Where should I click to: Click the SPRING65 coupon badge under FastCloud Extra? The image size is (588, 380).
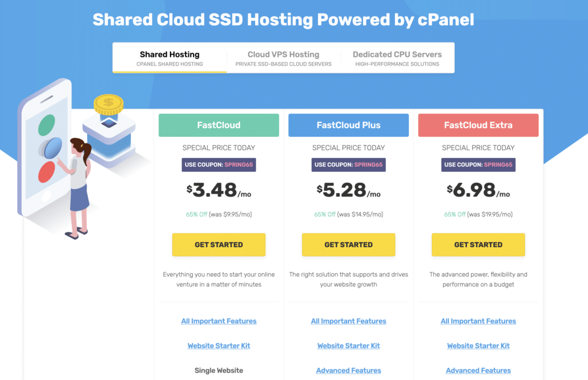tap(478, 164)
